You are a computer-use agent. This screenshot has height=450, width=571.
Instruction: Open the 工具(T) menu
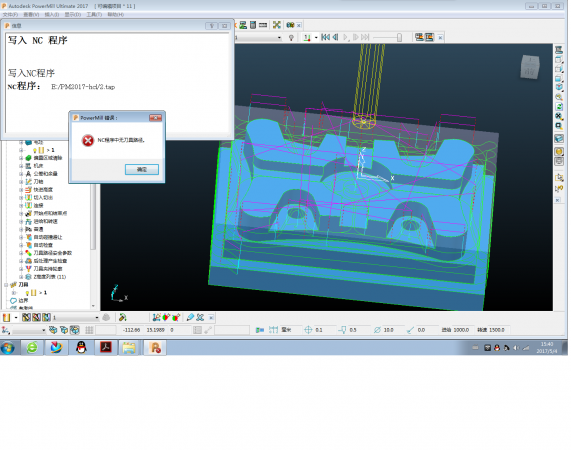click(94, 15)
